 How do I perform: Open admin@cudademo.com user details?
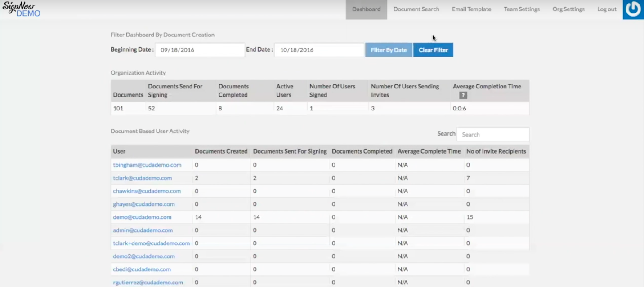(143, 230)
